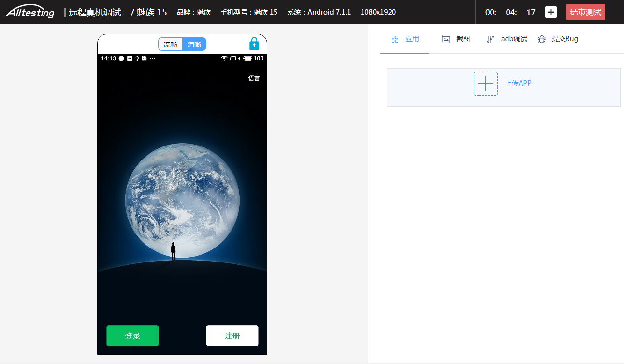Tap the three dots in phone status bar

tap(152, 58)
